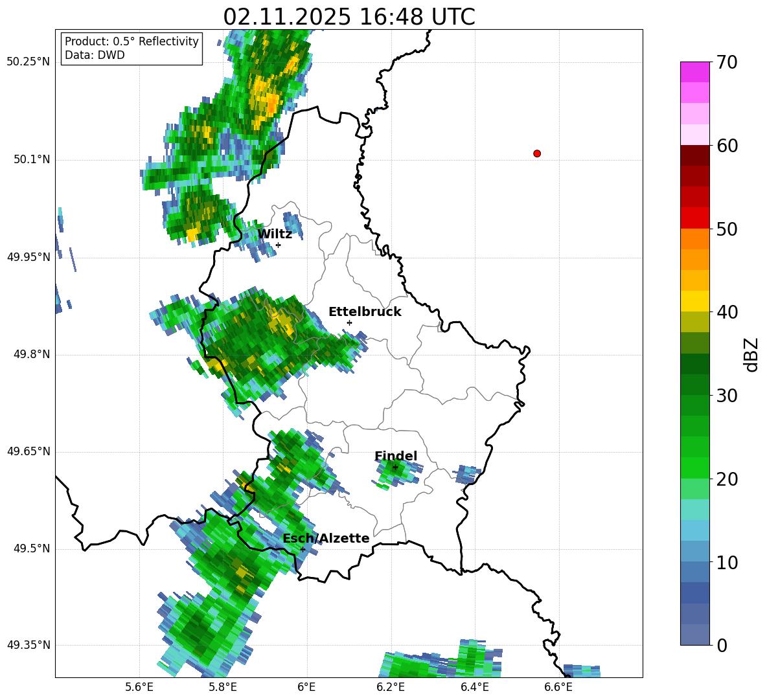Image resolution: width=767 pixels, height=700 pixels.
Task: Click the 49.95°N latitude label
Action: (x=29, y=257)
